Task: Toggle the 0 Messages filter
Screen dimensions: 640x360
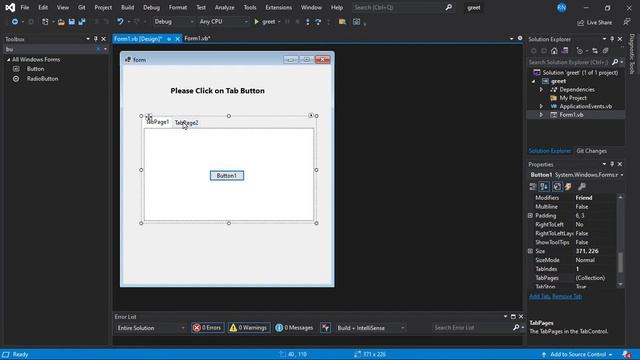Action: 294,328
